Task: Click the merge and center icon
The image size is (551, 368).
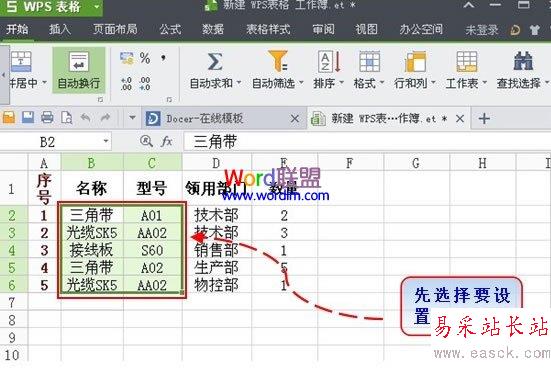Action: pos(21,62)
